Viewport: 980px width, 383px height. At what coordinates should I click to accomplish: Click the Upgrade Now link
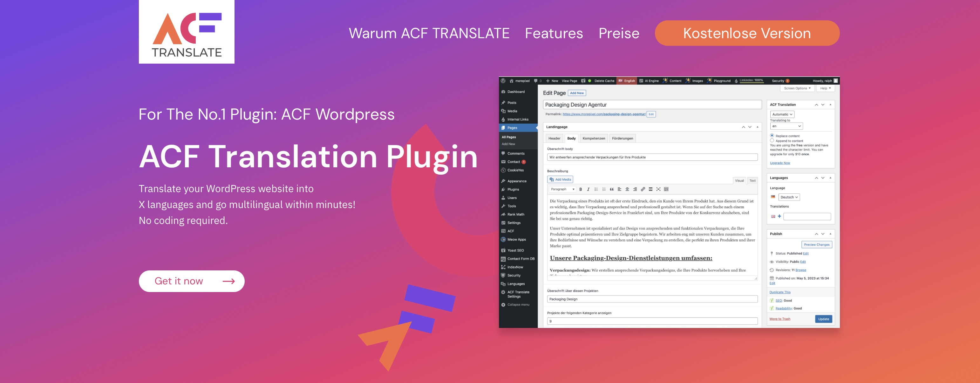pos(780,163)
